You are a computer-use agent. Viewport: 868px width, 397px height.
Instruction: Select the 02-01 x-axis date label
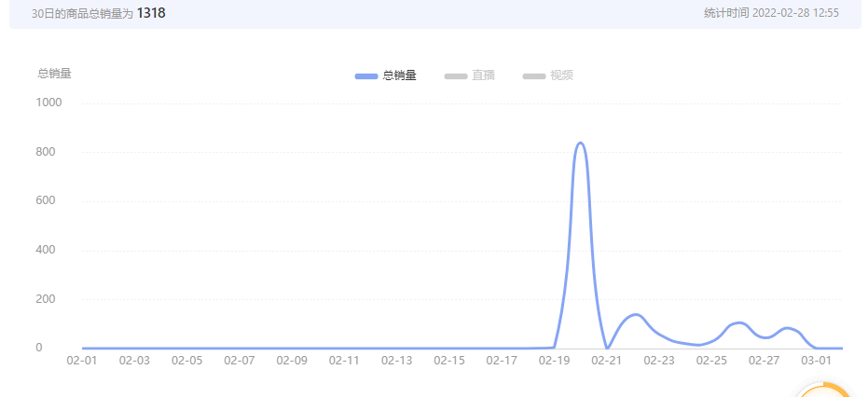82,361
